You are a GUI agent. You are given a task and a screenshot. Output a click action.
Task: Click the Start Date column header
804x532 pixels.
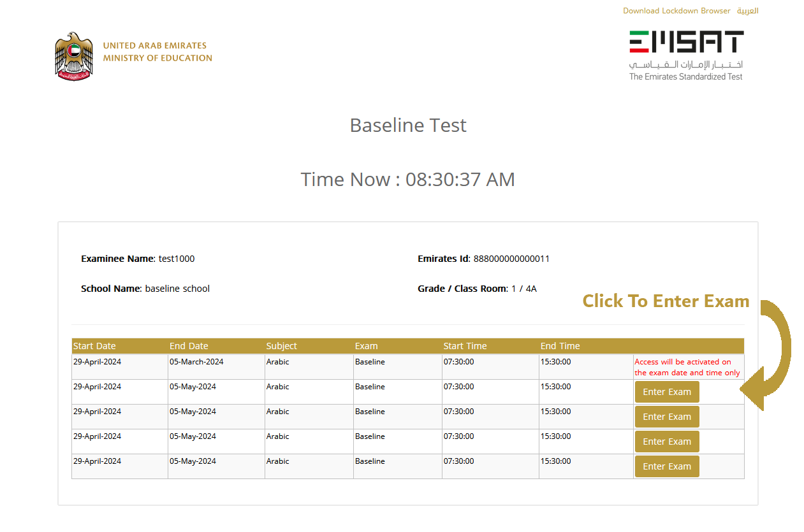[x=94, y=345]
